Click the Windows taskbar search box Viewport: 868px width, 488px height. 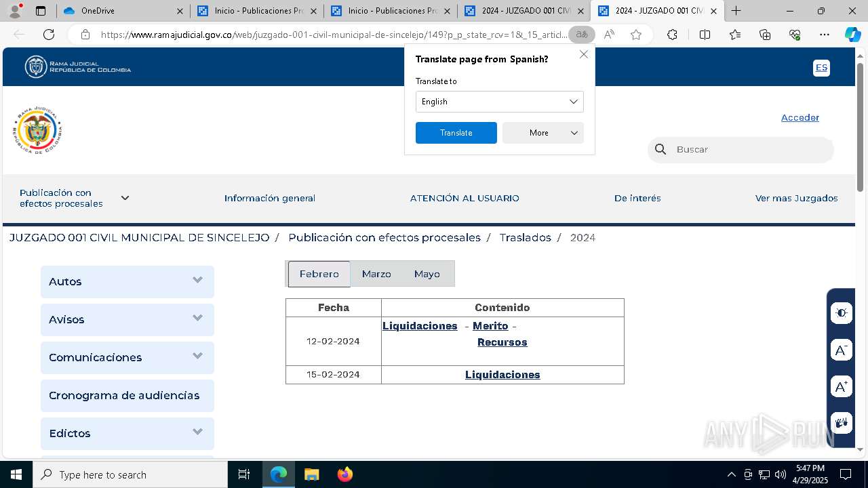(130, 474)
